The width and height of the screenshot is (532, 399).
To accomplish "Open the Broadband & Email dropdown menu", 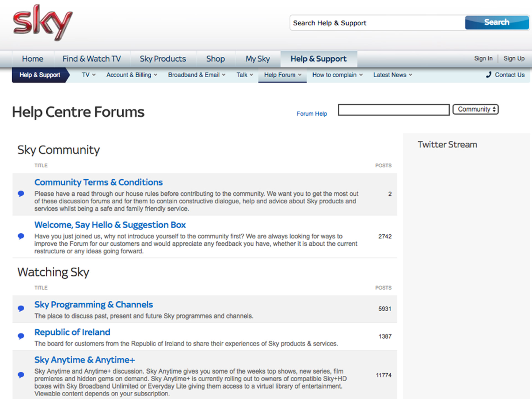I will 196,75.
